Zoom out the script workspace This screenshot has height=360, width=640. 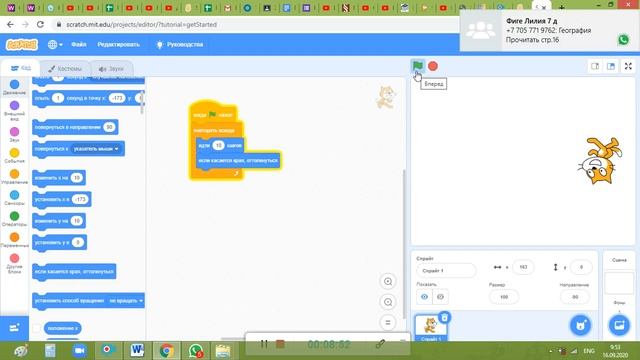point(388,302)
